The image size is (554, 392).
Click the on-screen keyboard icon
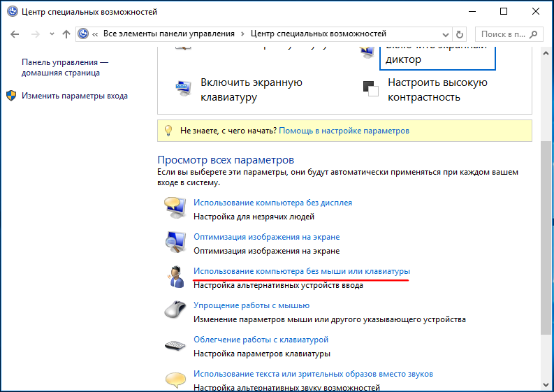pyautogui.click(x=183, y=88)
